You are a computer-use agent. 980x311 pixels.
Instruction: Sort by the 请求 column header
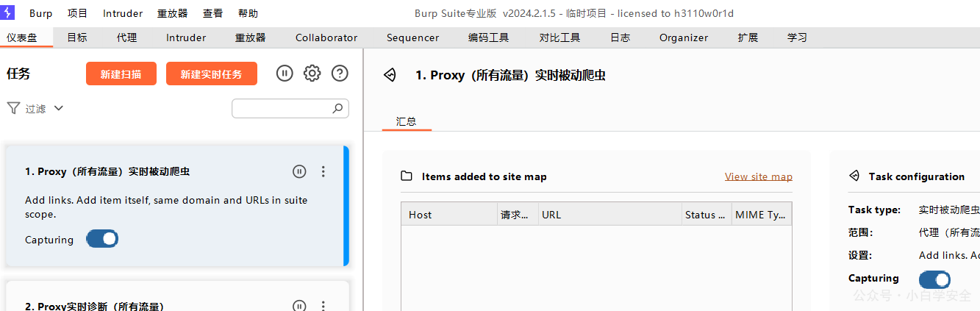518,214
